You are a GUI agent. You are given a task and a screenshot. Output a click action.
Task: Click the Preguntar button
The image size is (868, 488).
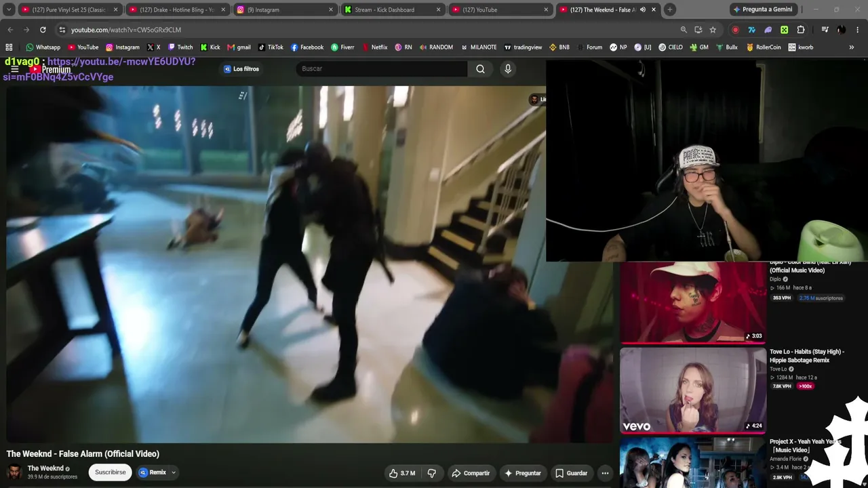[x=523, y=473]
